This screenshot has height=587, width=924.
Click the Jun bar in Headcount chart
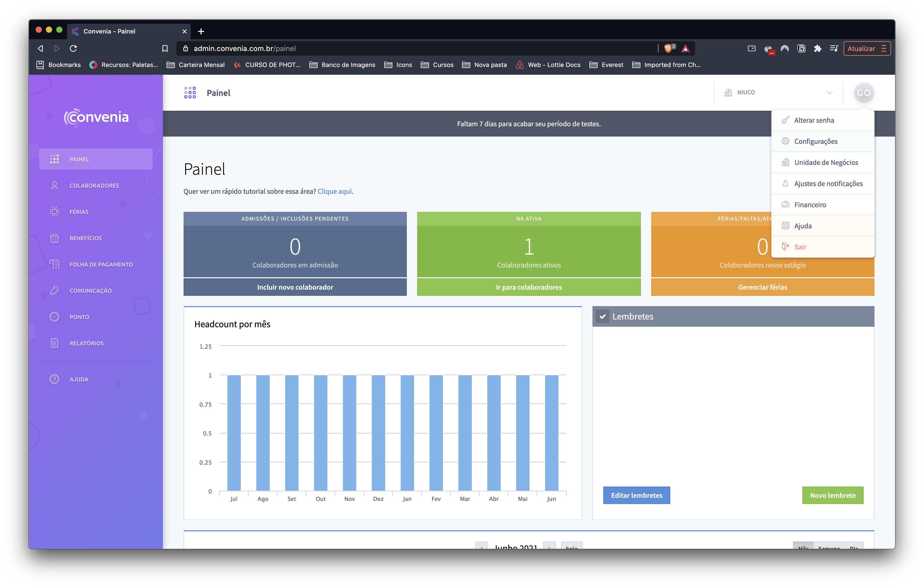551,432
